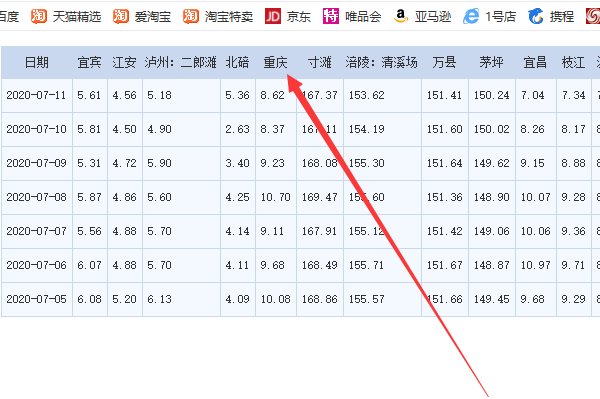The height and width of the screenshot is (399, 600).
Task: Click the 茅坪 column header
Action: (491, 62)
